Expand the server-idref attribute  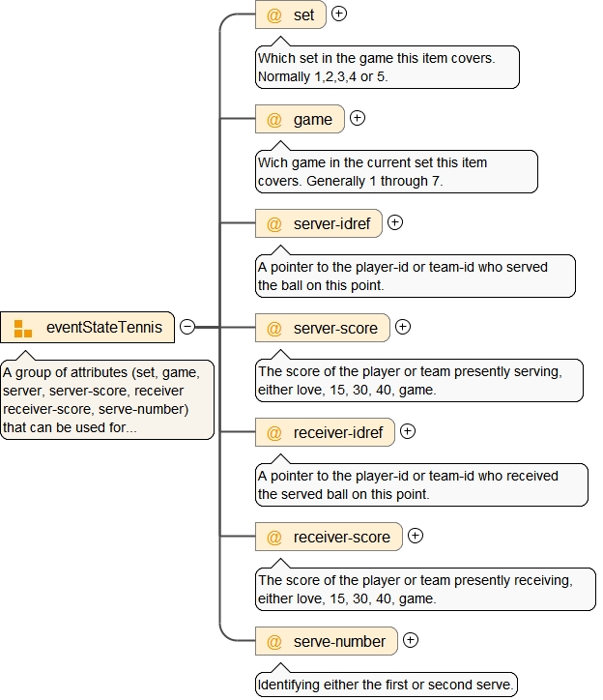395,222
